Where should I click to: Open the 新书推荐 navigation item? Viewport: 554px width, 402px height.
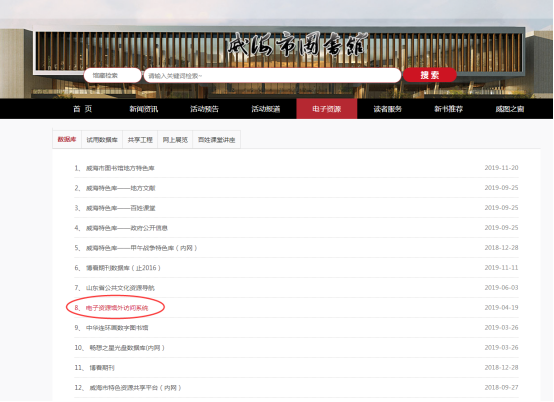tap(449, 109)
